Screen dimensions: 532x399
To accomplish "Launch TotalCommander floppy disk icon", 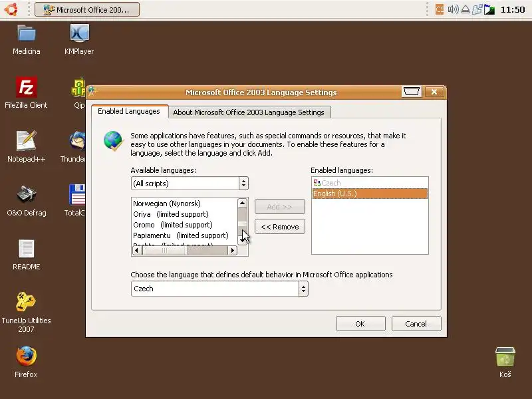I will click(x=77, y=195).
